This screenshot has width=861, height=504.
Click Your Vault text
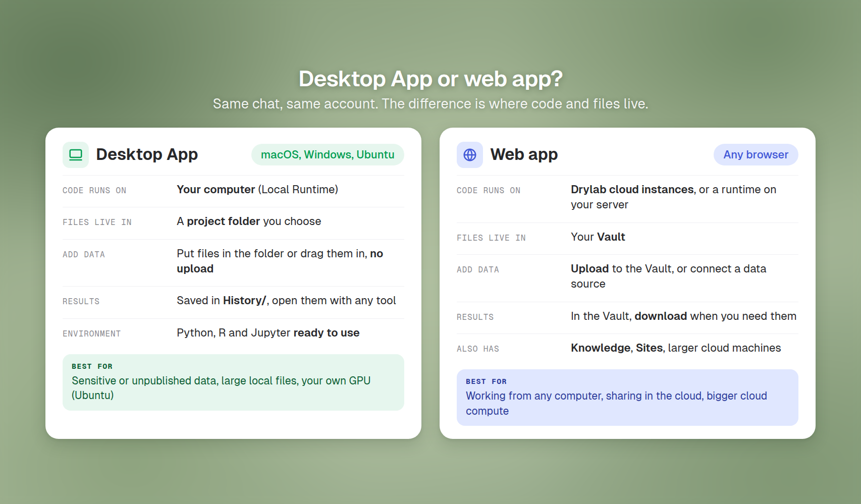pos(598,237)
